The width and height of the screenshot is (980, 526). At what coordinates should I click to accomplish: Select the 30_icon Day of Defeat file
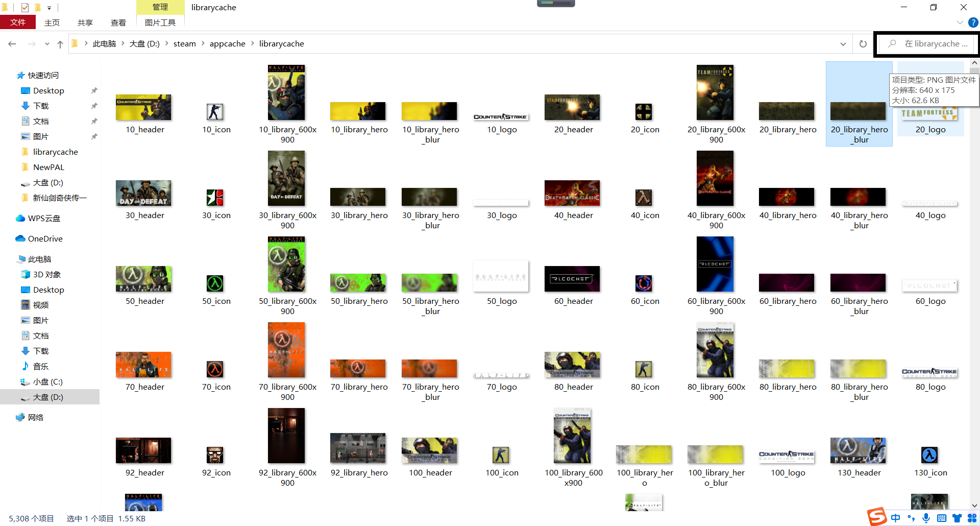pyautogui.click(x=215, y=198)
